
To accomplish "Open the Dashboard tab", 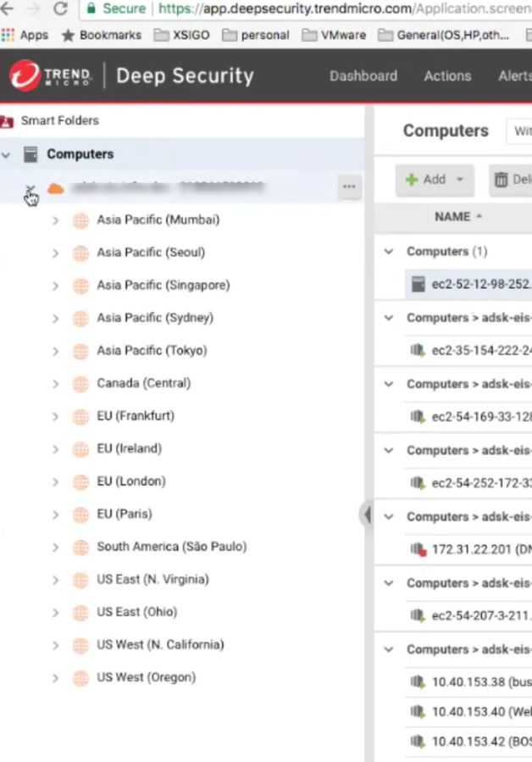I will click(363, 75).
